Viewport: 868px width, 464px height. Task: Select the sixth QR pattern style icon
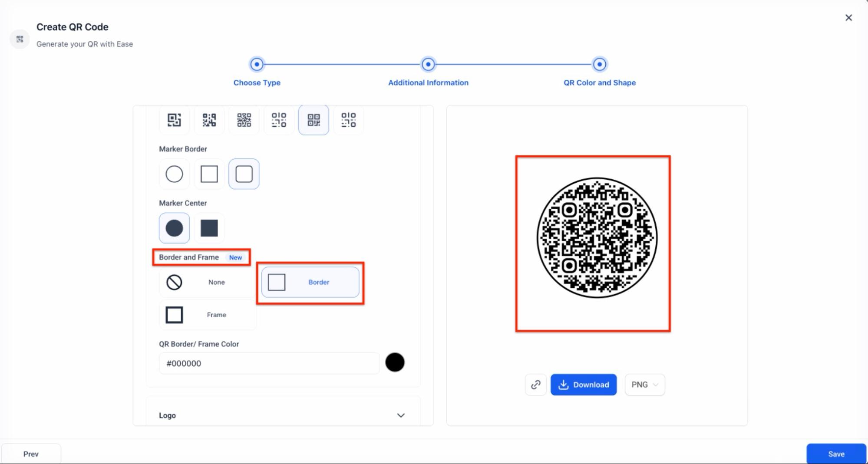(348, 120)
